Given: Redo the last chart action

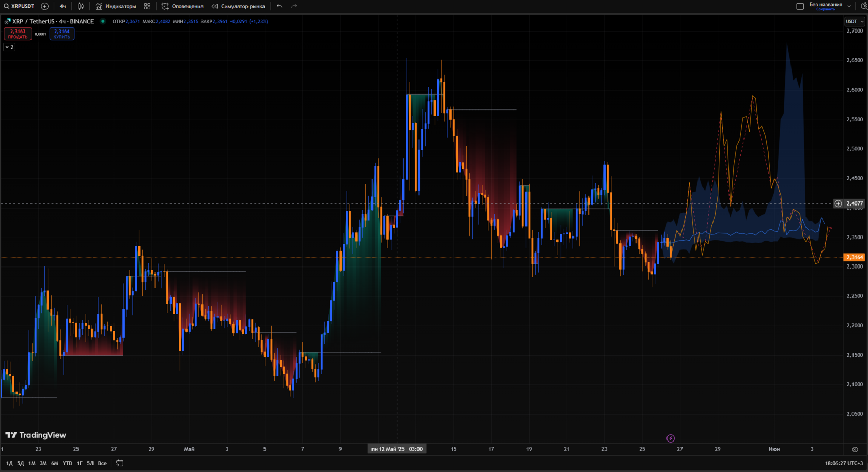Looking at the screenshot, I should [x=294, y=6].
